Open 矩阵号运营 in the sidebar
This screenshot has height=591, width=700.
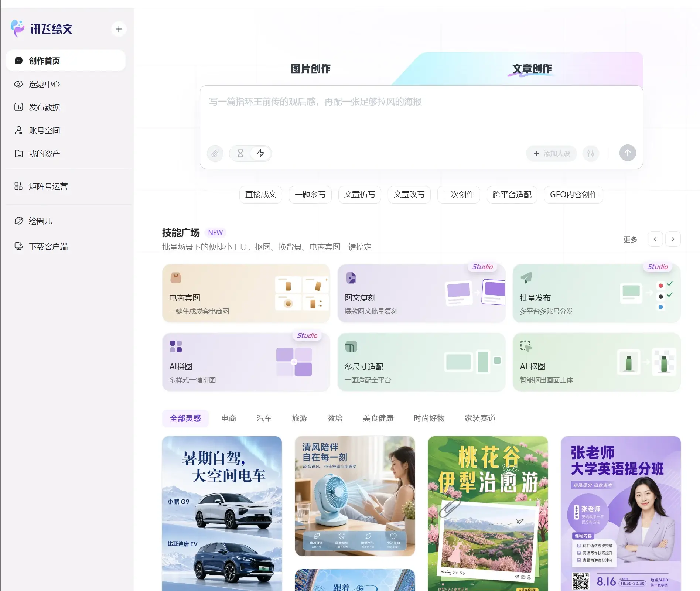point(66,186)
